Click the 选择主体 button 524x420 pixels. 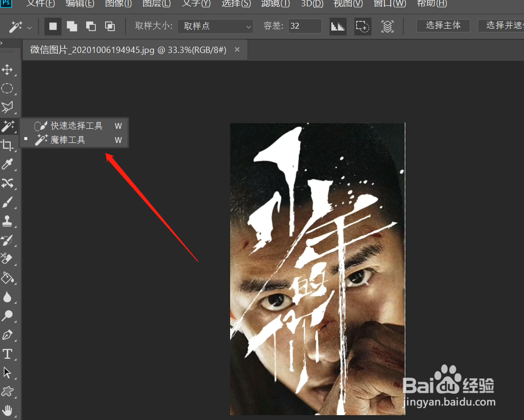[443, 25]
